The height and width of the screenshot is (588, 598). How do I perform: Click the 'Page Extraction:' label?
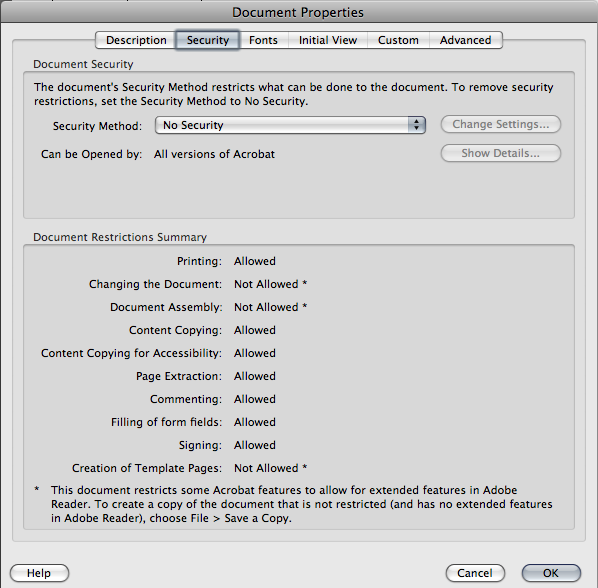[x=179, y=376]
